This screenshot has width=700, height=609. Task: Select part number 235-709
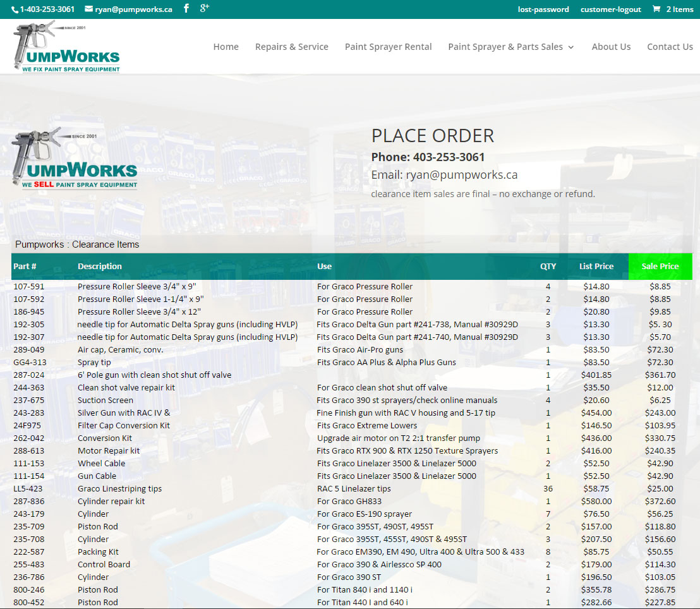[x=28, y=526]
